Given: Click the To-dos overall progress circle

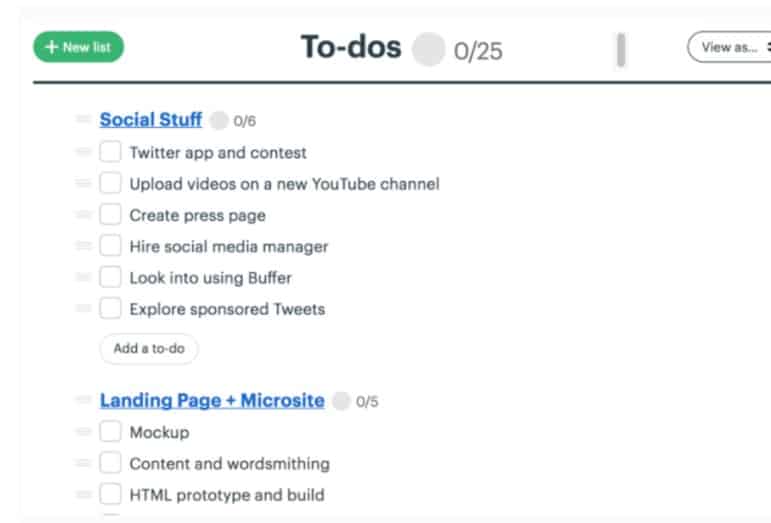Looking at the screenshot, I should [428, 49].
